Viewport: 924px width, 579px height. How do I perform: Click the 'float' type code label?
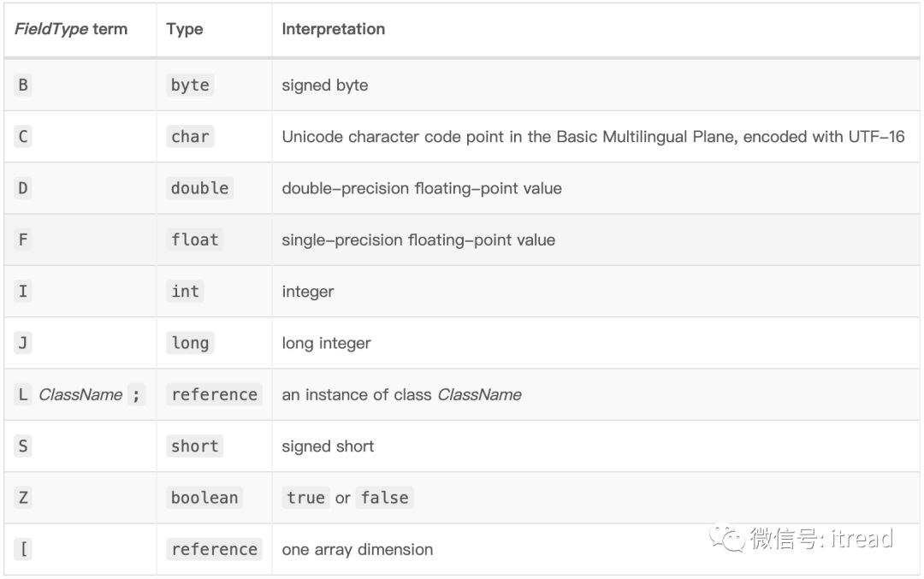click(195, 239)
